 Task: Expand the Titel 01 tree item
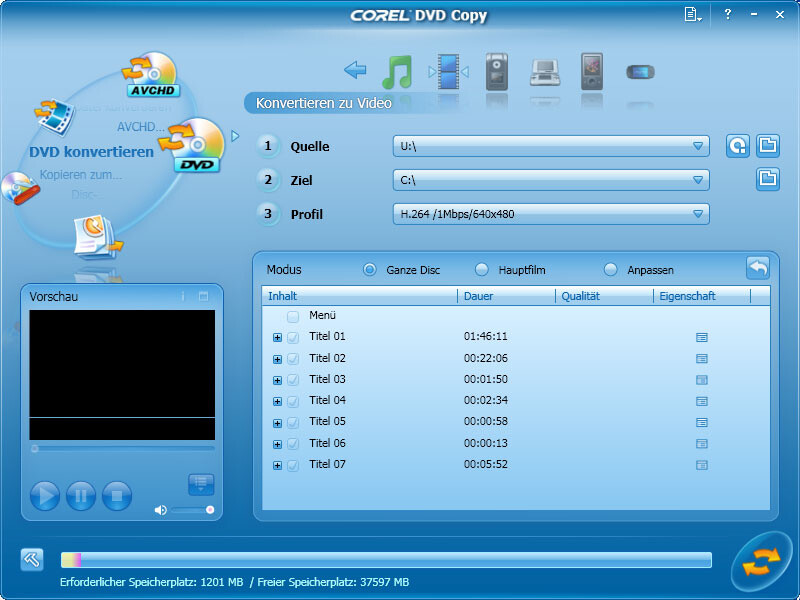pos(277,338)
